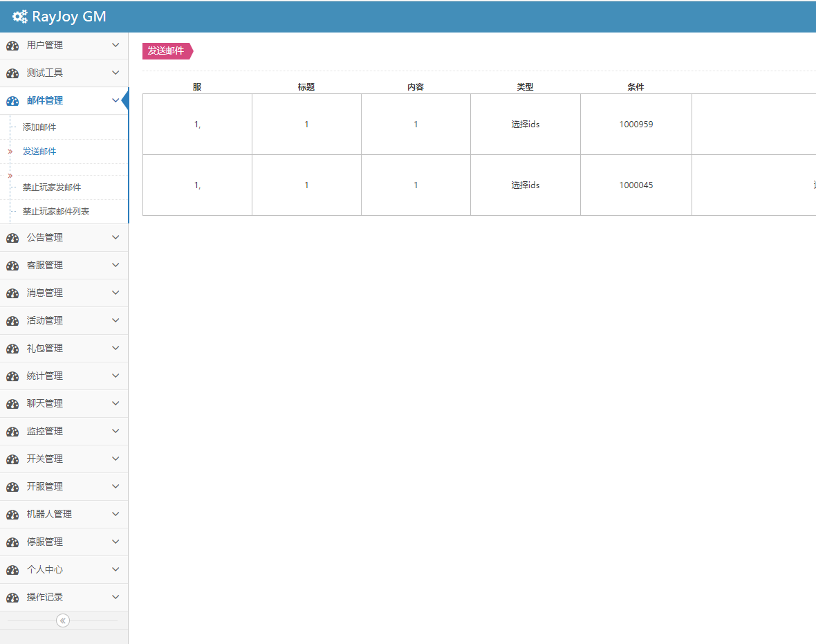Open the 聊天管理 menu section

pyautogui.click(x=45, y=403)
